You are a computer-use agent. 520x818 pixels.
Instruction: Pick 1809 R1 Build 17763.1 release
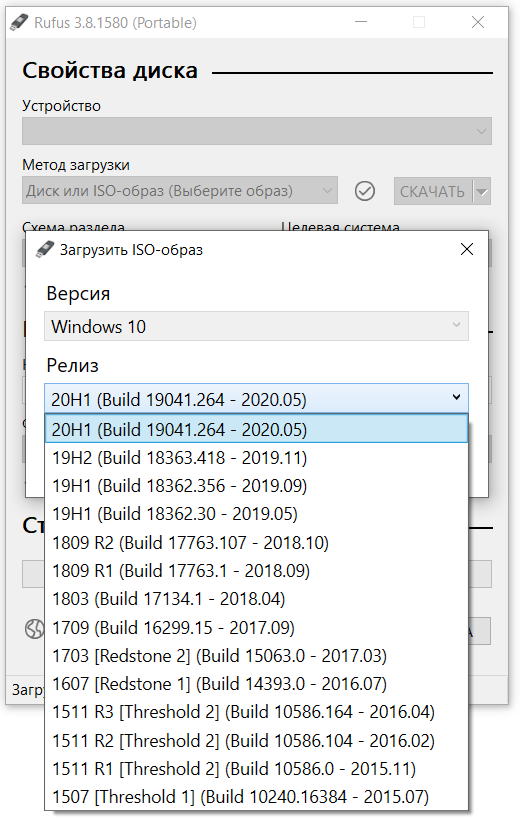point(256,571)
